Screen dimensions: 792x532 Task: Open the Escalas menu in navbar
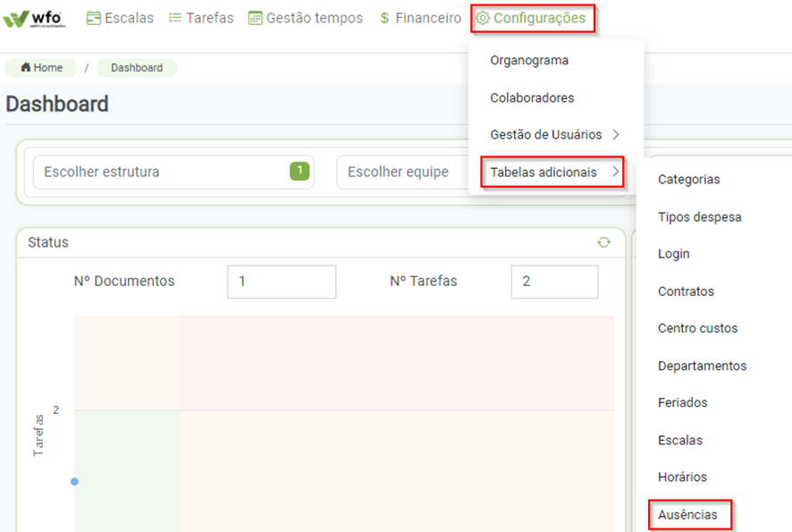120,18
